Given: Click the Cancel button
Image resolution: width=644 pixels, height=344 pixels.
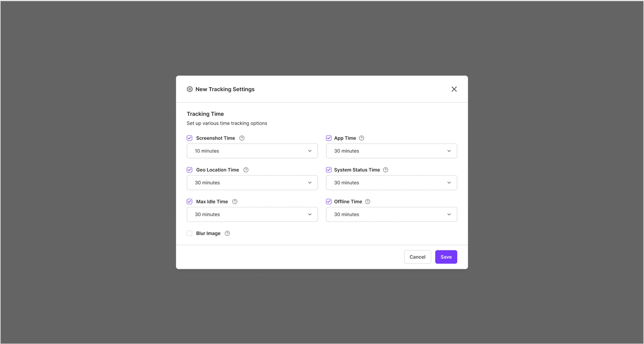Looking at the screenshot, I should pos(418,257).
